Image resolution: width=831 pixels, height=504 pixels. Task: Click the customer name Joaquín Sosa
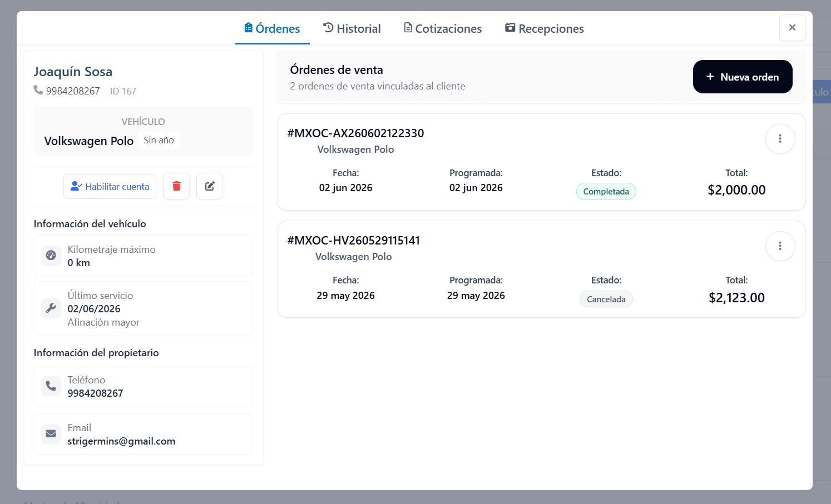click(x=73, y=72)
